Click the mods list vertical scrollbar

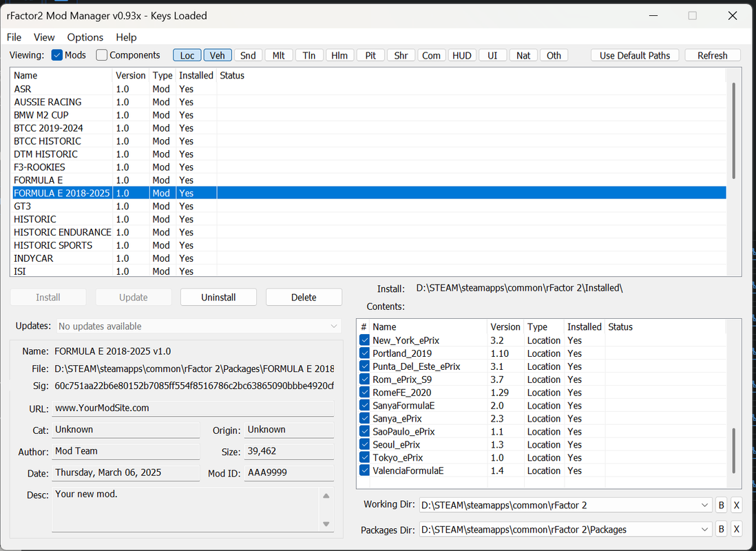(734, 131)
